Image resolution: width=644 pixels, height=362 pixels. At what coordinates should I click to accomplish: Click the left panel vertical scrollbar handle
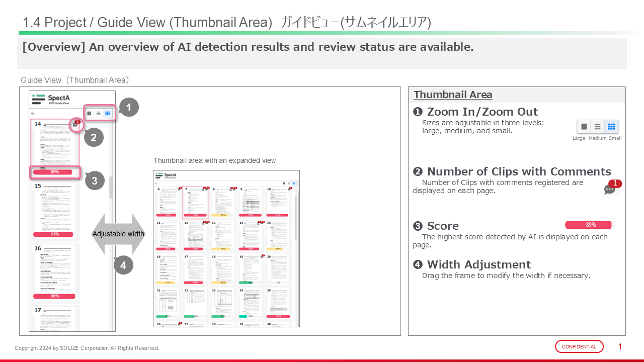(111, 188)
